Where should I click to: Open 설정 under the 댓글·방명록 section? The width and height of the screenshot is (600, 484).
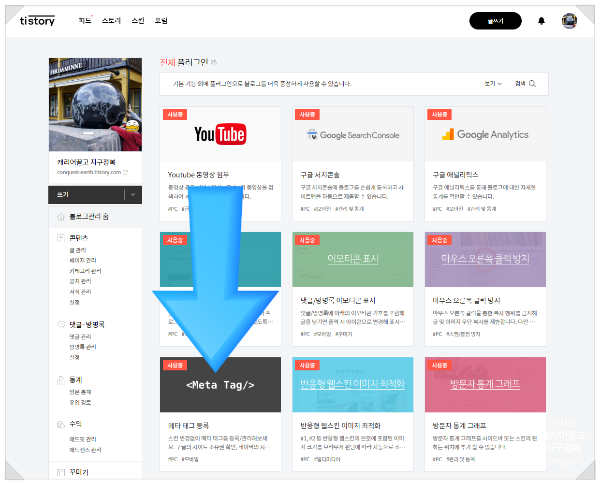pos(74,357)
